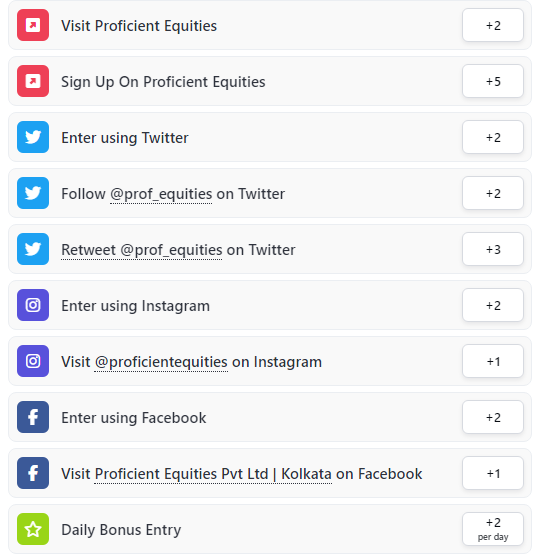
Task: Open the Retweet @prof_equities link
Action: click(142, 250)
